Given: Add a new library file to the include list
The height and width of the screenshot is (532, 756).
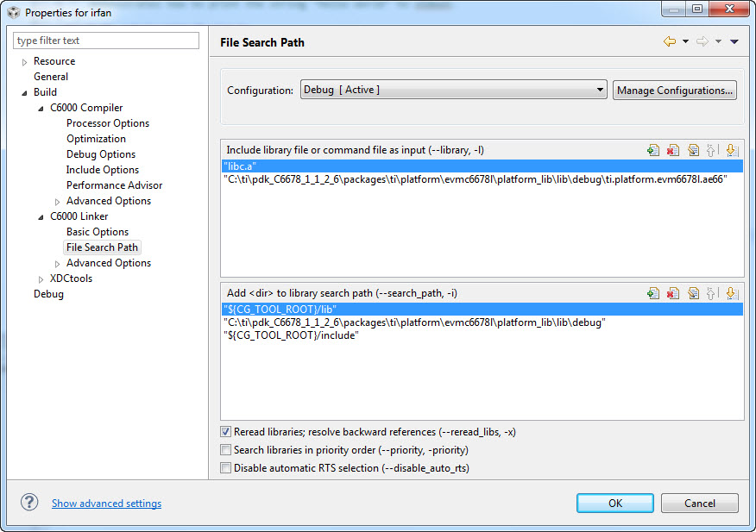Looking at the screenshot, I should (x=653, y=150).
